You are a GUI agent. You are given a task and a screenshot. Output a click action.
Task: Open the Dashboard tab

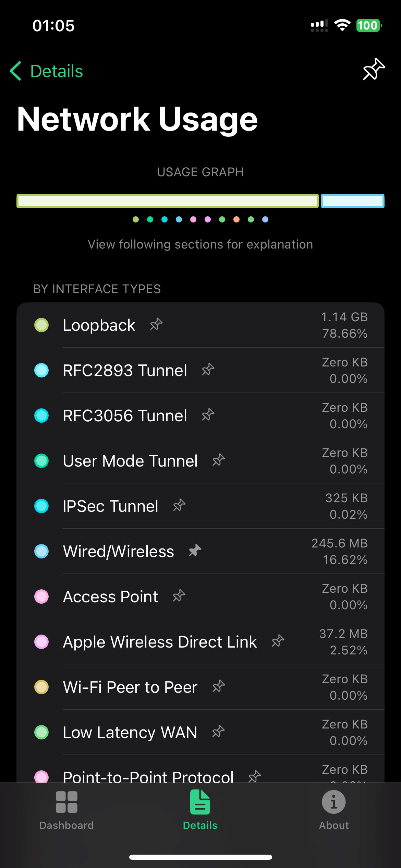pos(66,810)
